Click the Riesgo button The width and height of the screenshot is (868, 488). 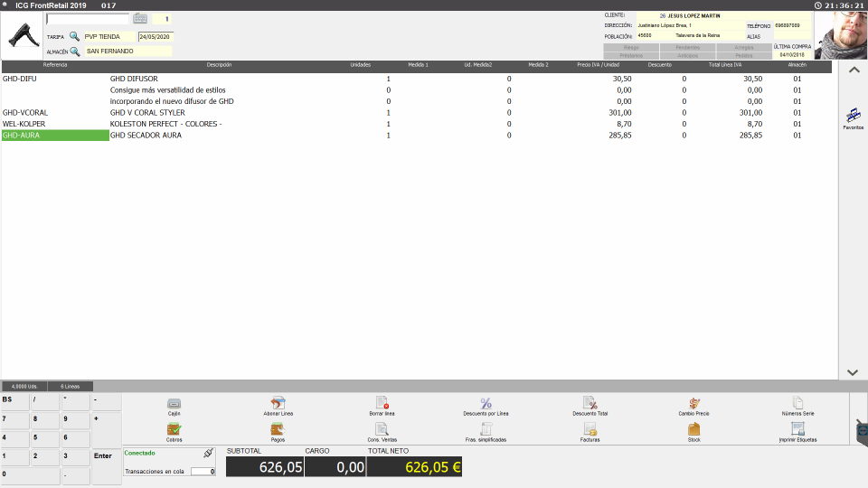coord(631,48)
